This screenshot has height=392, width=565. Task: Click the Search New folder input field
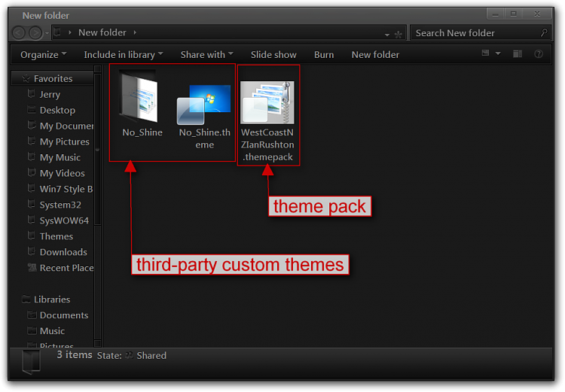point(481,33)
